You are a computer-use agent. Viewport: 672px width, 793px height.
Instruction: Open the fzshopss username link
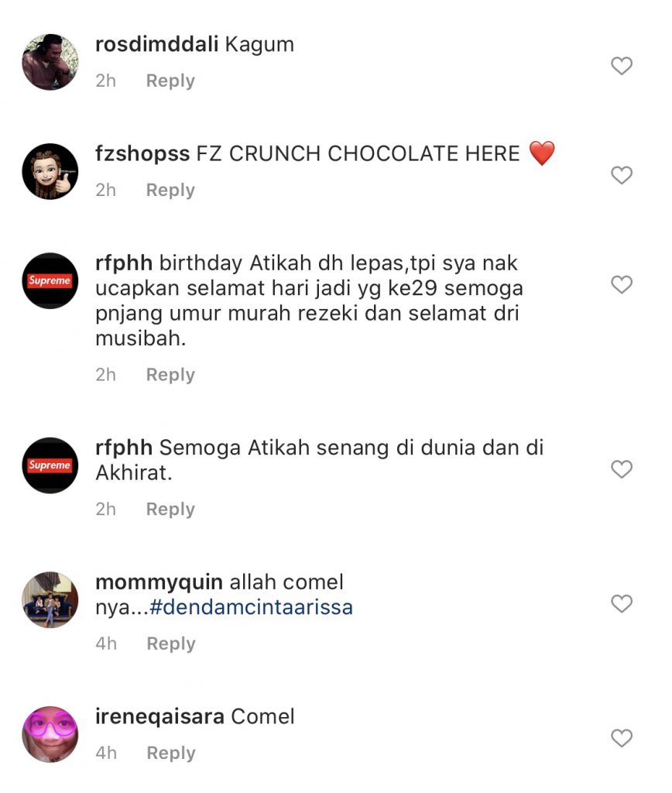pyautogui.click(x=142, y=154)
